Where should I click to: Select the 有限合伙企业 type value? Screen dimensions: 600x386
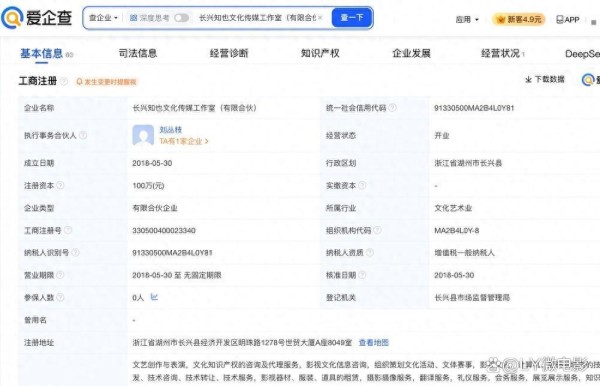(155, 208)
